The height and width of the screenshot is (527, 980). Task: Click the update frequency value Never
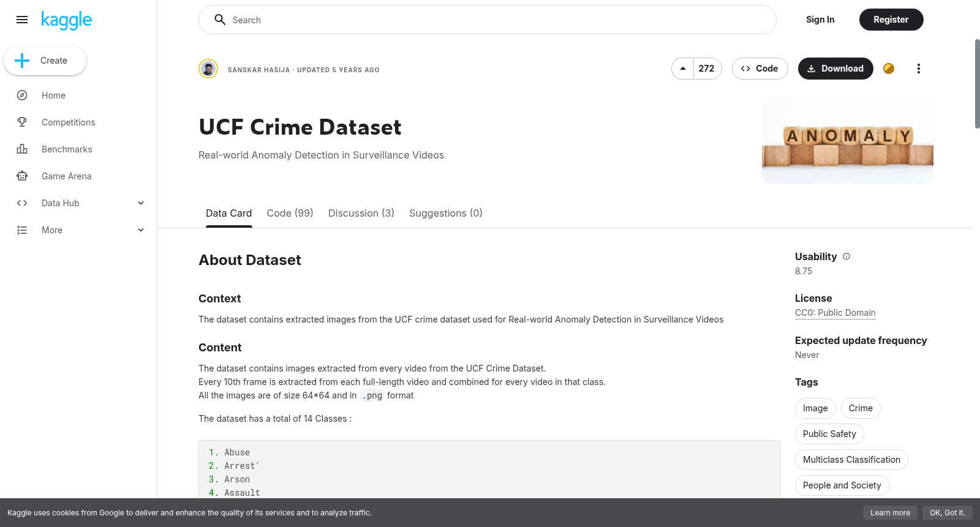(x=807, y=355)
